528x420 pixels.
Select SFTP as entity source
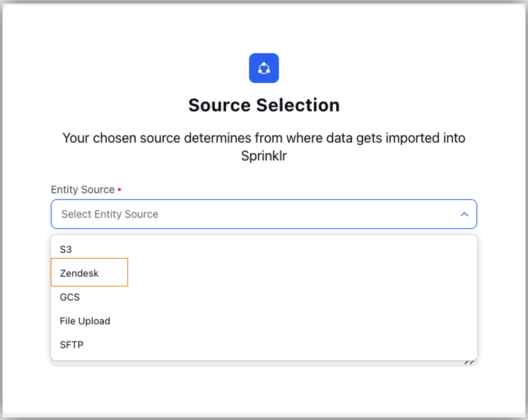tap(264, 345)
